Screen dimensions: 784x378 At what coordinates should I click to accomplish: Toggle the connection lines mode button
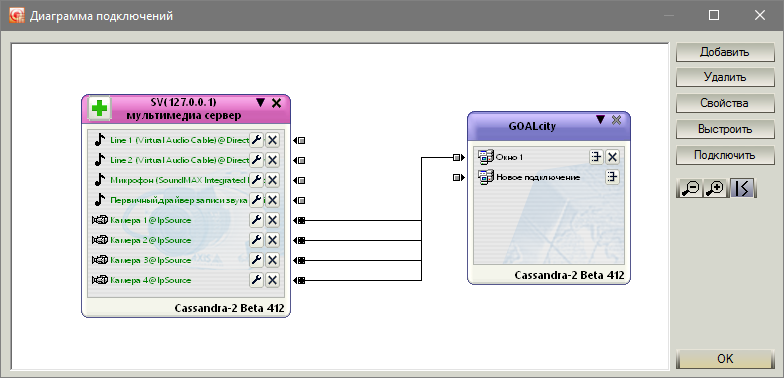[x=742, y=188]
